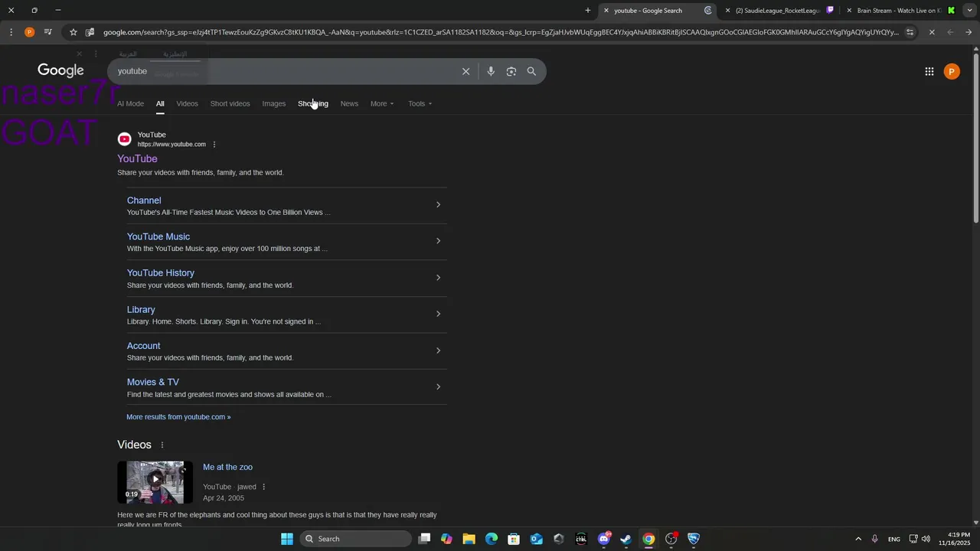Start voice search with microphone icon
Image resolution: width=980 pixels, height=551 pixels.
point(491,71)
